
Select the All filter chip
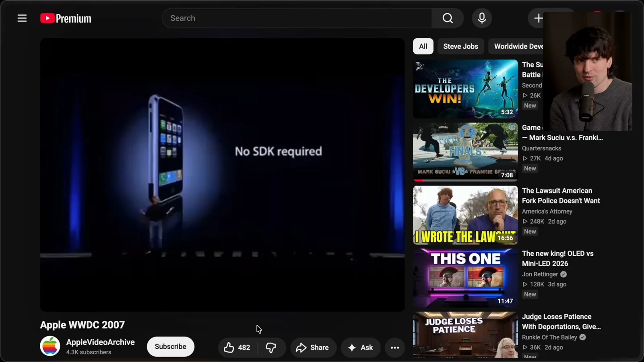point(423,46)
